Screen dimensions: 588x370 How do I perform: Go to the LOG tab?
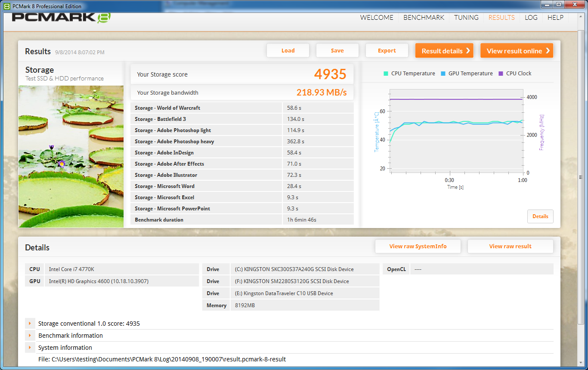tap(531, 18)
